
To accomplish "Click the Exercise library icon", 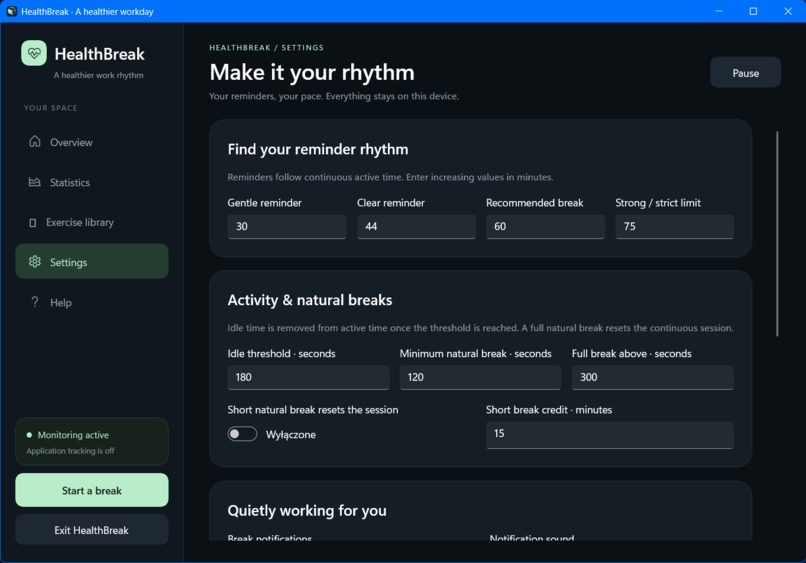I will coord(32,223).
